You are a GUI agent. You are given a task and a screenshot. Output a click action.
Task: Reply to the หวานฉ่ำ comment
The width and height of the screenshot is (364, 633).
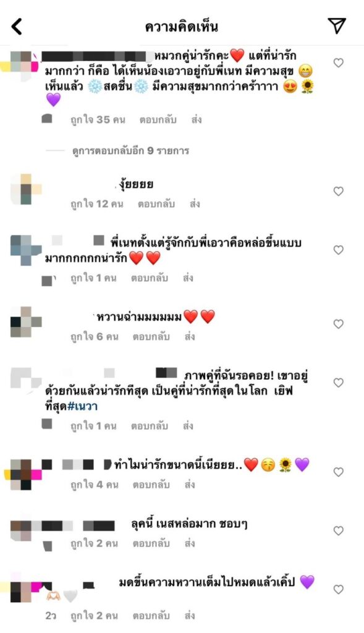click(151, 337)
